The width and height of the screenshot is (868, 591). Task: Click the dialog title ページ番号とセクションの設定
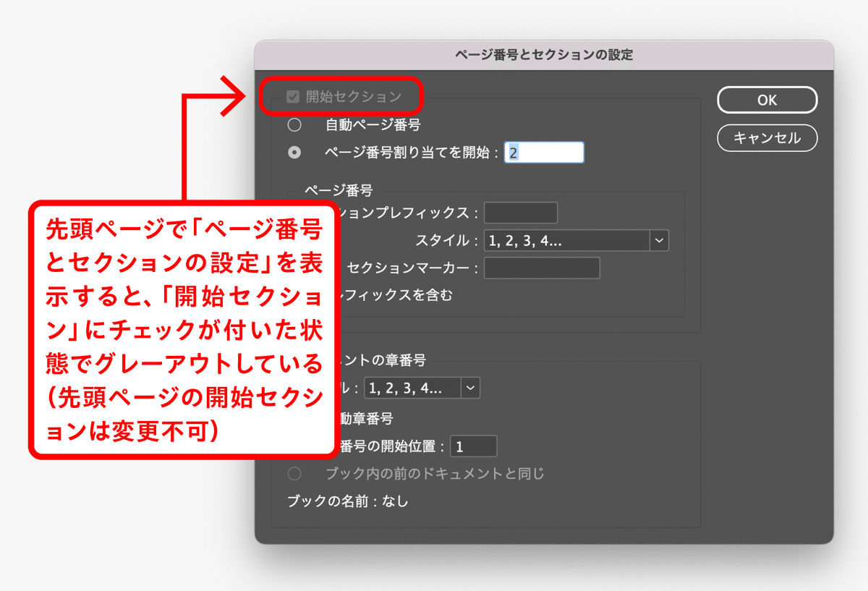click(544, 54)
